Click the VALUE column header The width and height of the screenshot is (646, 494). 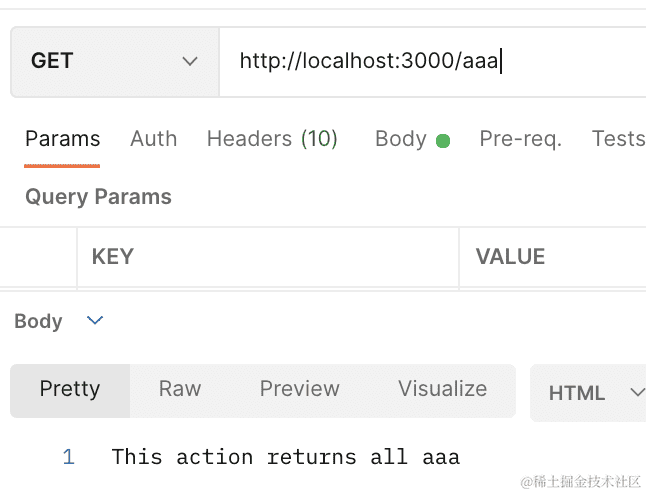(510, 257)
